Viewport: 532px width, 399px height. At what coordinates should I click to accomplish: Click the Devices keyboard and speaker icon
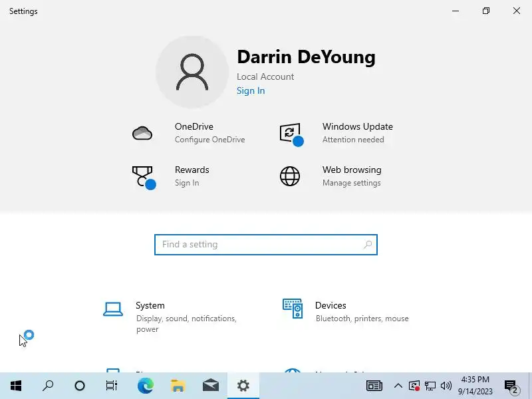click(293, 309)
